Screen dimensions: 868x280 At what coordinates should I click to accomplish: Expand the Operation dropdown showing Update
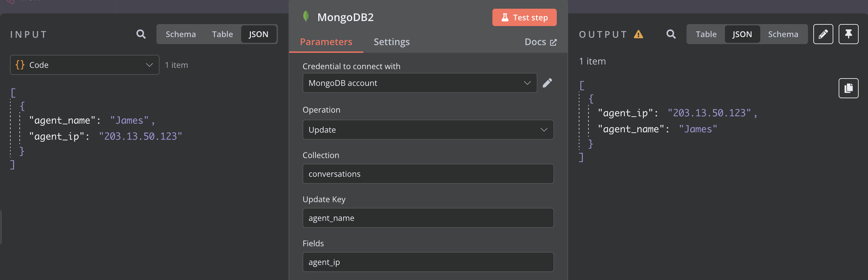(428, 130)
